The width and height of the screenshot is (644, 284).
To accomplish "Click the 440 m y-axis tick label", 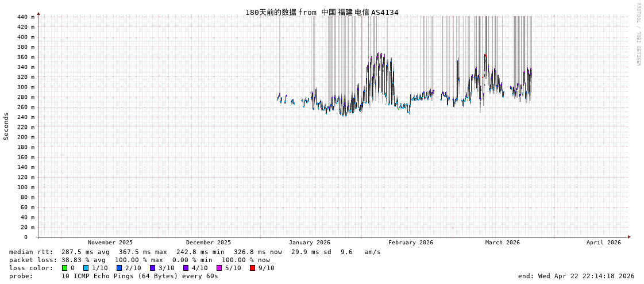I will click(x=25, y=17).
